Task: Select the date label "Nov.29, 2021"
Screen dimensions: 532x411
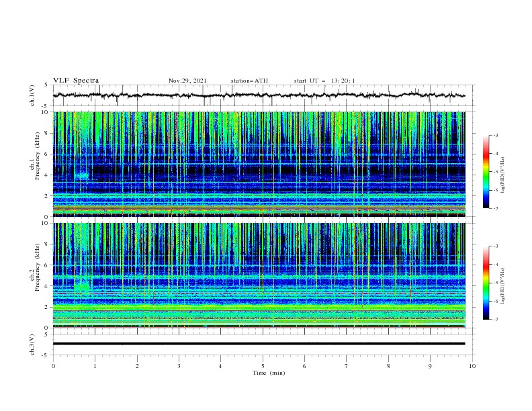Action: 187,81
